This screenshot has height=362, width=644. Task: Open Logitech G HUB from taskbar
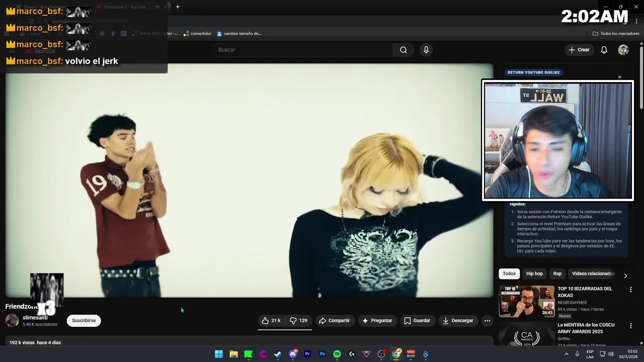coord(352,354)
